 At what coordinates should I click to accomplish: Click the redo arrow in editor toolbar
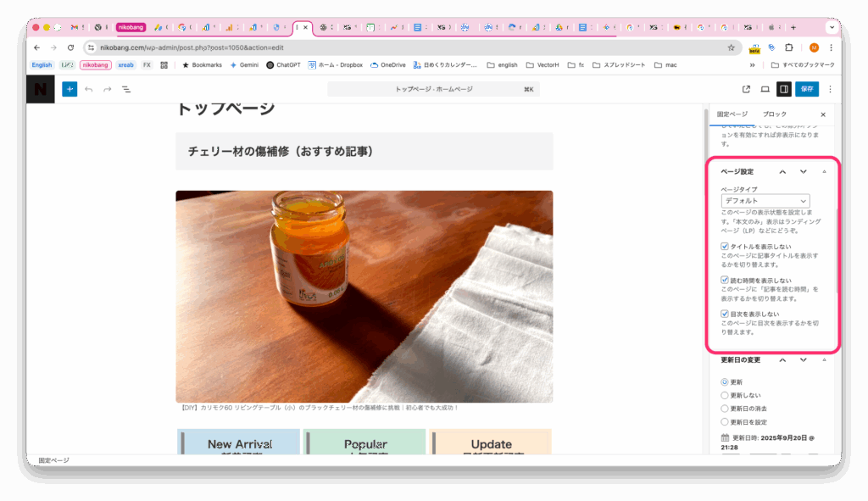pos(107,89)
